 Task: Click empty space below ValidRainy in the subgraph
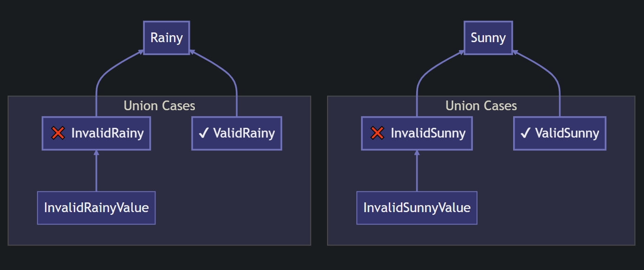pyautogui.click(x=237, y=199)
